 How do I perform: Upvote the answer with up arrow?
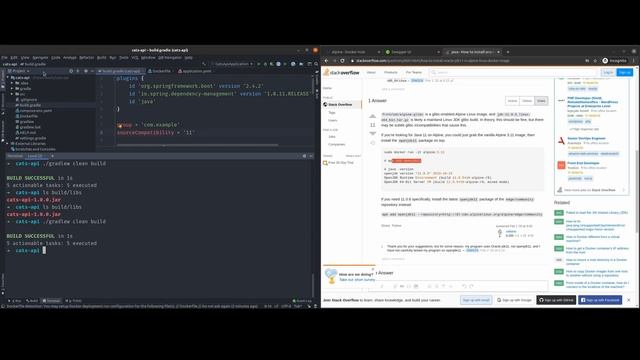pyautogui.click(x=372, y=116)
